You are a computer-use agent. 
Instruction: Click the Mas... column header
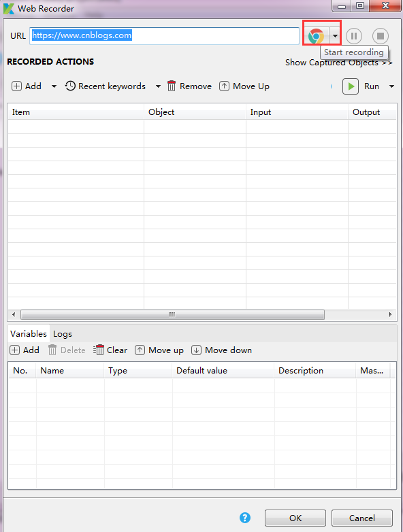(x=373, y=371)
